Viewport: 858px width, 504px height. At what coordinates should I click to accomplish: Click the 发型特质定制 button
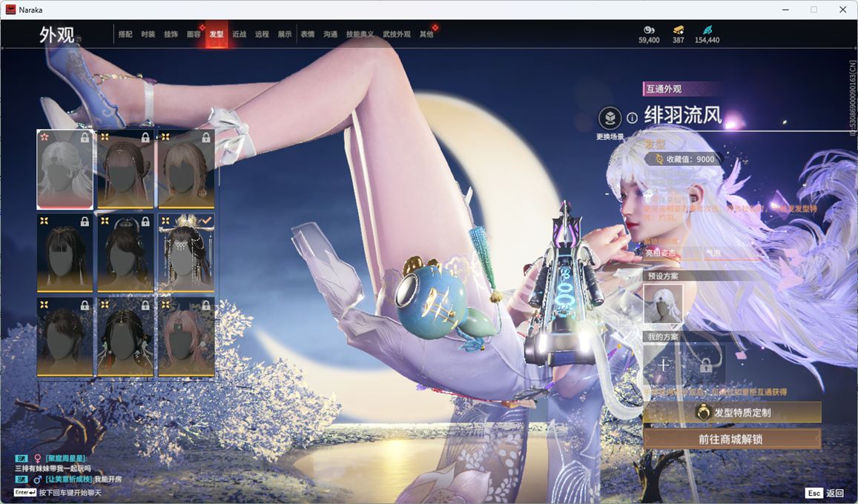coord(732,412)
